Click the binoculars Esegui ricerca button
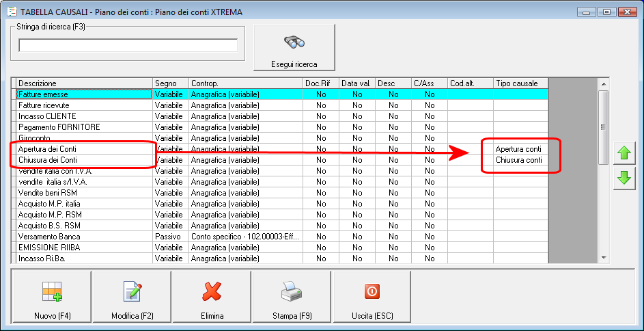 (294, 47)
